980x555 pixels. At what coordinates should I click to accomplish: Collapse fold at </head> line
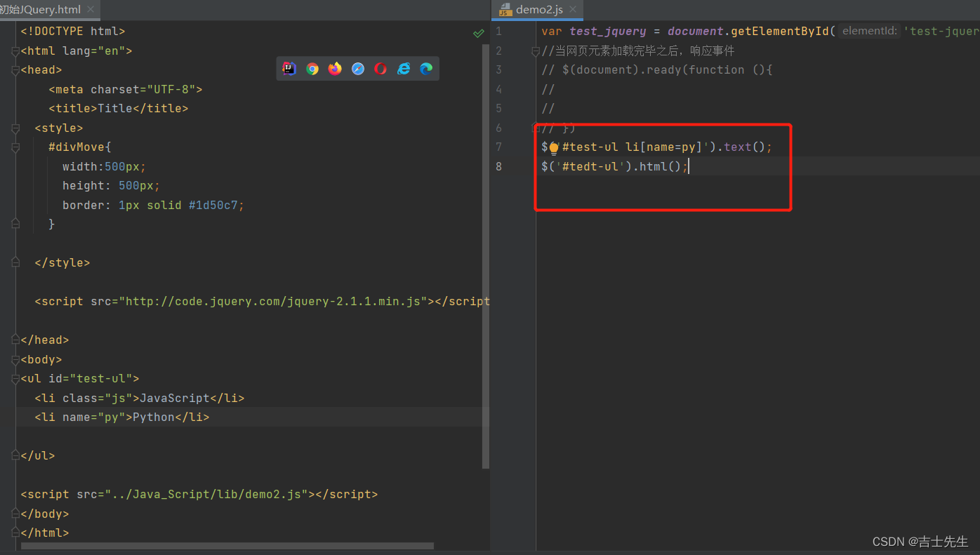tap(15, 340)
